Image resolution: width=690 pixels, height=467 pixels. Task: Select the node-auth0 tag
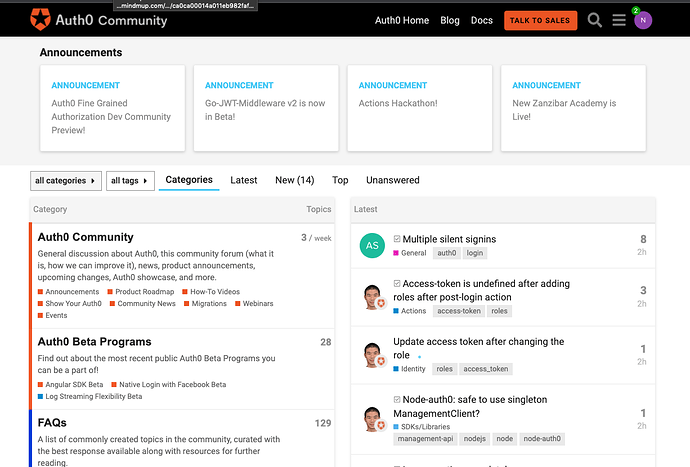tap(542, 439)
